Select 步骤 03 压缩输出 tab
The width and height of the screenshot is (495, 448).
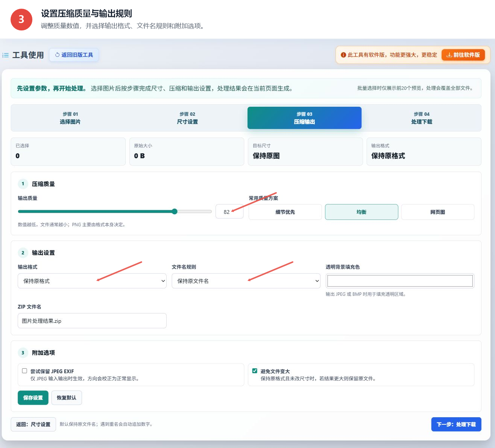(304, 118)
